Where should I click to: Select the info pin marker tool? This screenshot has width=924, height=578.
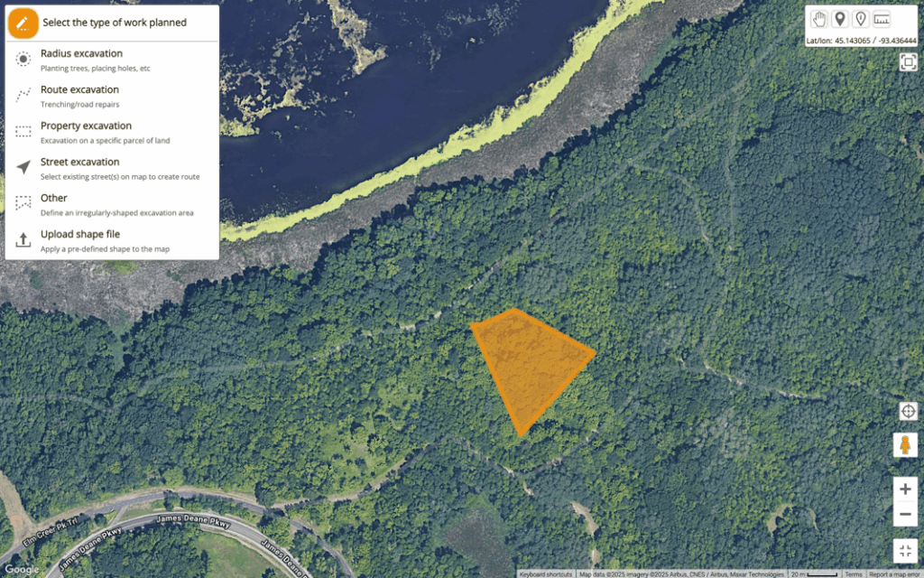[860, 19]
